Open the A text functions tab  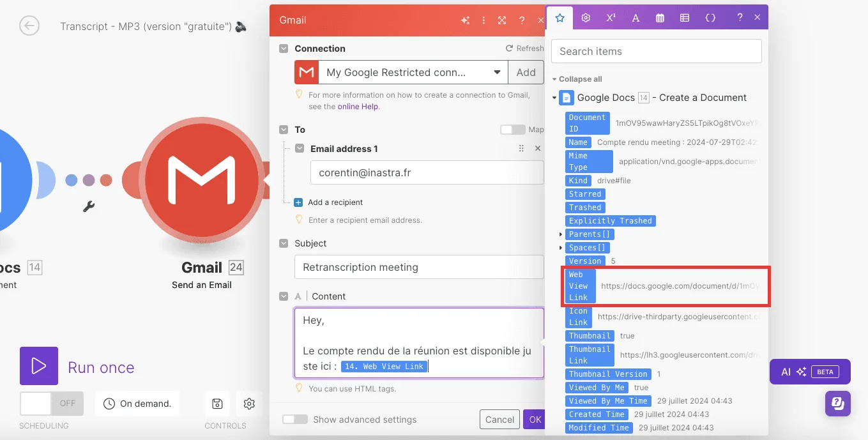click(636, 18)
